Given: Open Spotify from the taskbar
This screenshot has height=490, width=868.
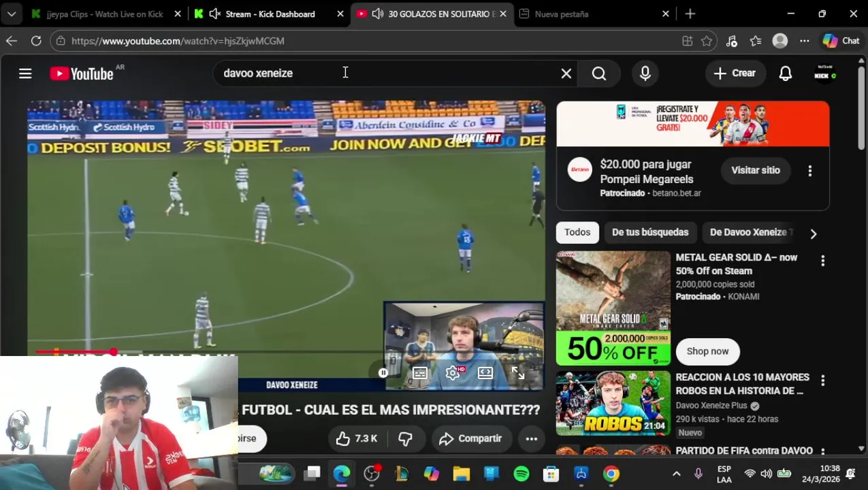Looking at the screenshot, I should [521, 474].
